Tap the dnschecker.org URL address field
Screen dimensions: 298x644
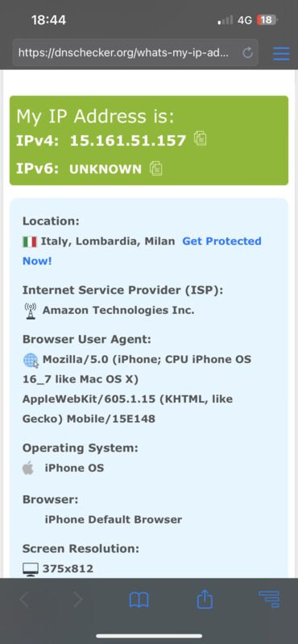135,52
